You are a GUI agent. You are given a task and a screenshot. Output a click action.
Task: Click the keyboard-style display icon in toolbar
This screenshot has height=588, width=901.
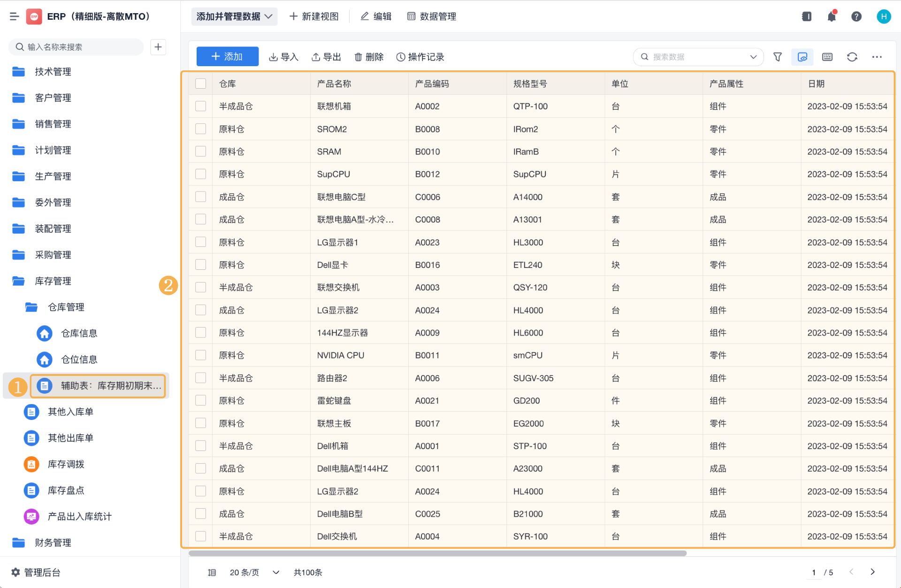click(827, 57)
